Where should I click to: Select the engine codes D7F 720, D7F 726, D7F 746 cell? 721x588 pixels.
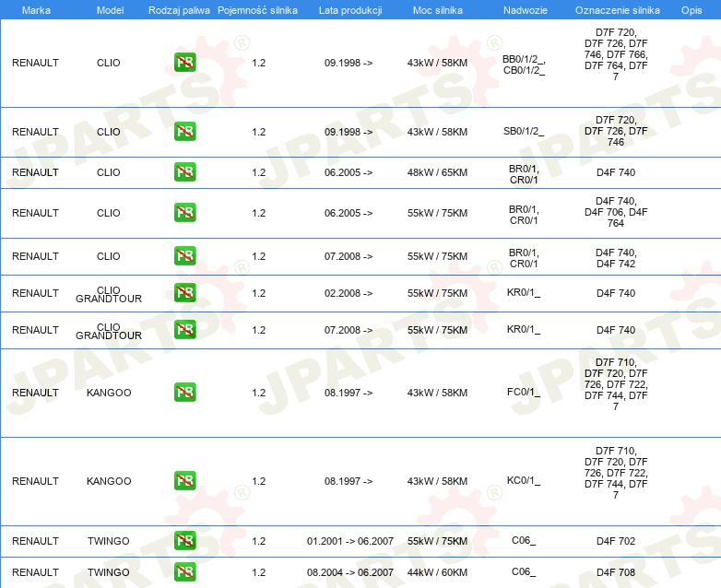(x=616, y=131)
